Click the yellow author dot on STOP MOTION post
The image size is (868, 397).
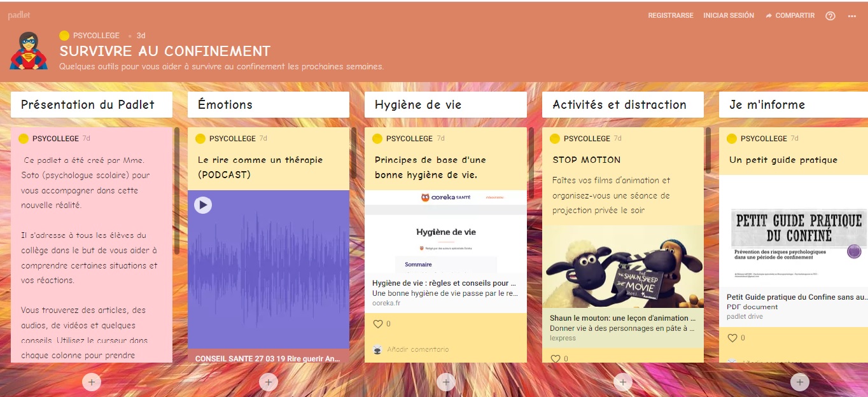point(555,139)
